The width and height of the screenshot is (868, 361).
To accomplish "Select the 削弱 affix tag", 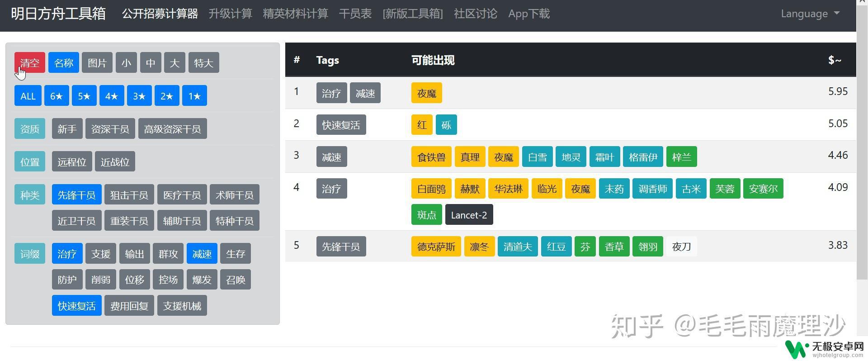I will pyautogui.click(x=101, y=279).
